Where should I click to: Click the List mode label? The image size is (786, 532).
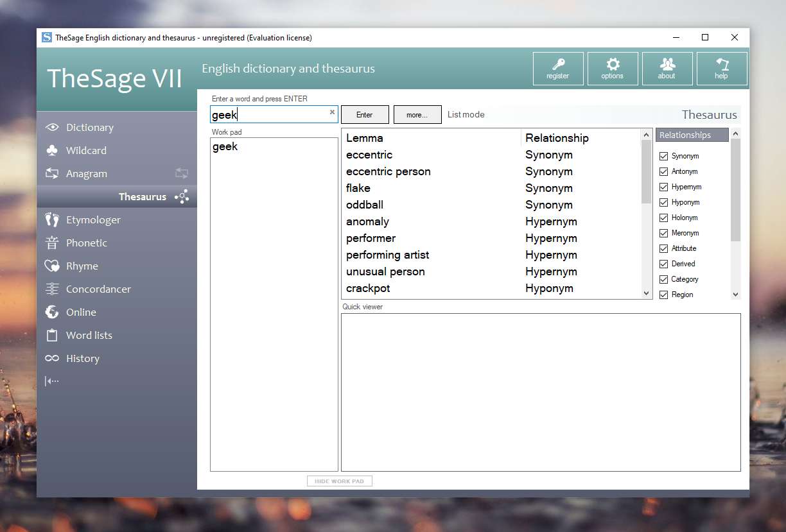point(466,115)
